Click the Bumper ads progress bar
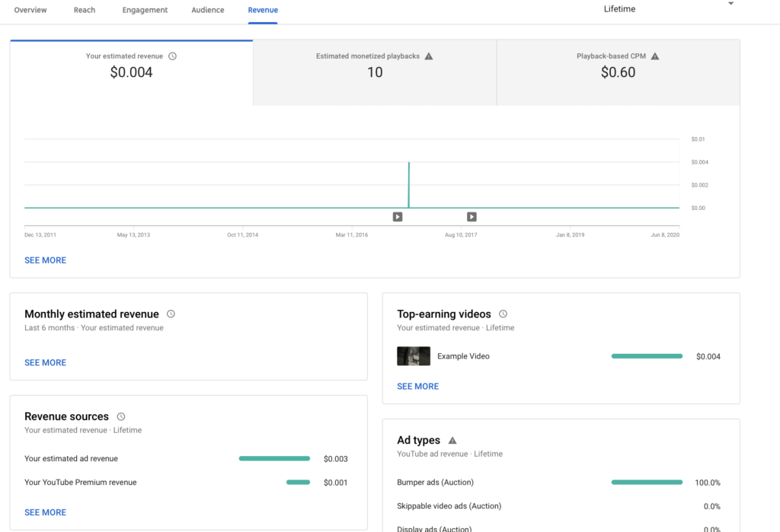The image size is (780, 532). coord(647,483)
